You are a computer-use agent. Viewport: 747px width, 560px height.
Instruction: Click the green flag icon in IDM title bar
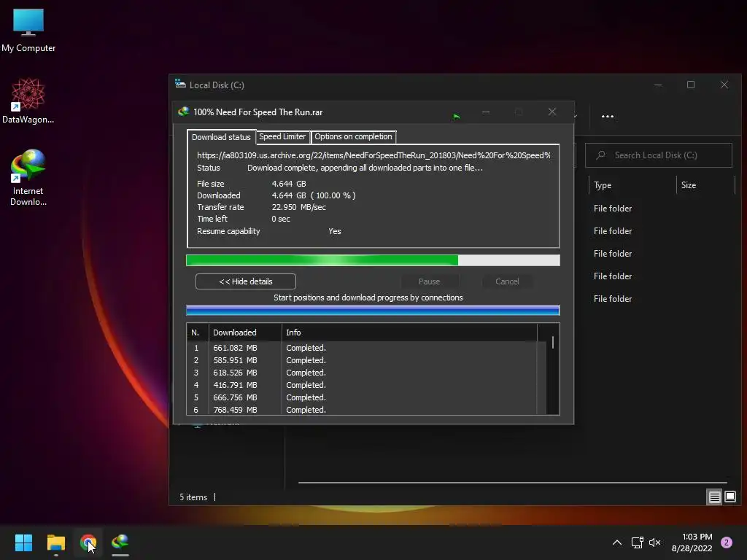coord(457,117)
